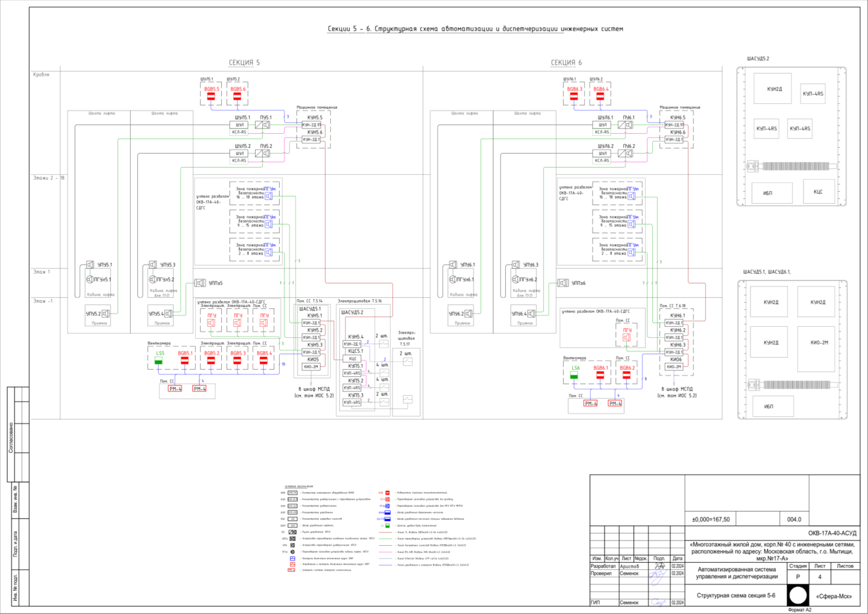
Task: Click the УППэ5 device symbol
Action: tap(200, 283)
